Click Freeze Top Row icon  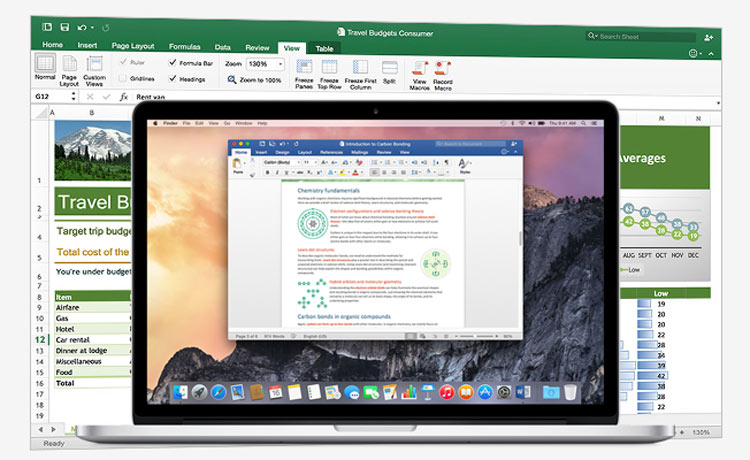[x=329, y=67]
